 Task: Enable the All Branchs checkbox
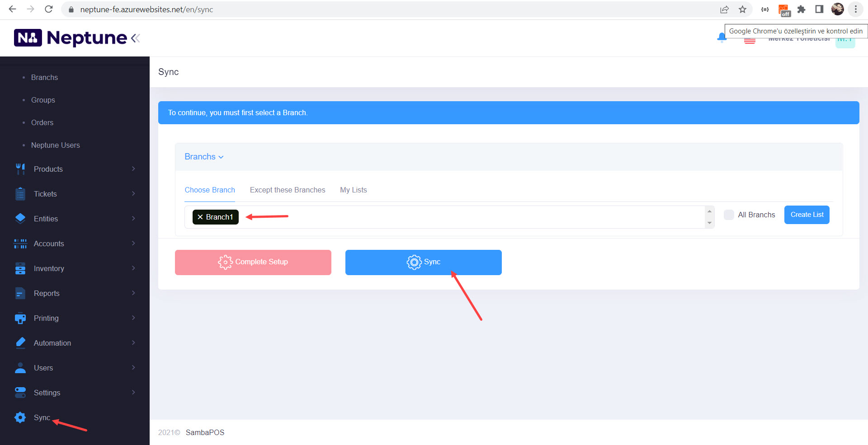pyautogui.click(x=729, y=215)
